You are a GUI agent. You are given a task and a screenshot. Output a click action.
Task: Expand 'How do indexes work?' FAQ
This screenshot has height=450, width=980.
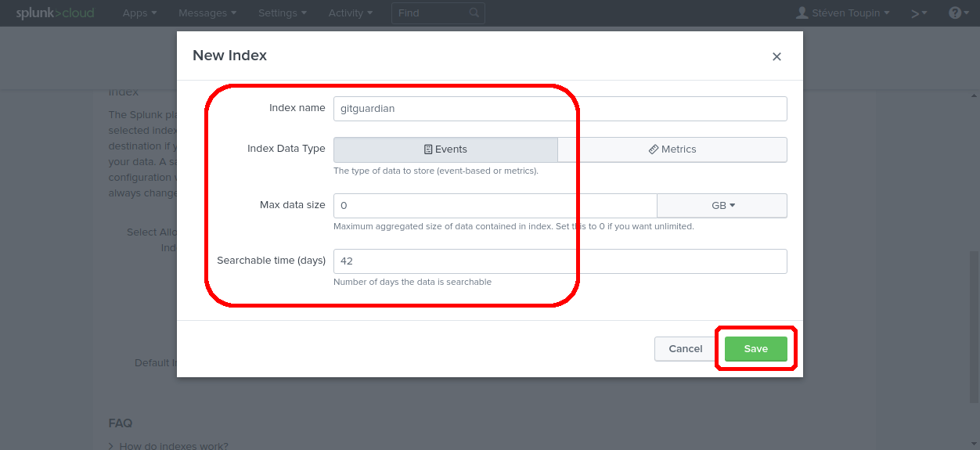click(x=168, y=446)
